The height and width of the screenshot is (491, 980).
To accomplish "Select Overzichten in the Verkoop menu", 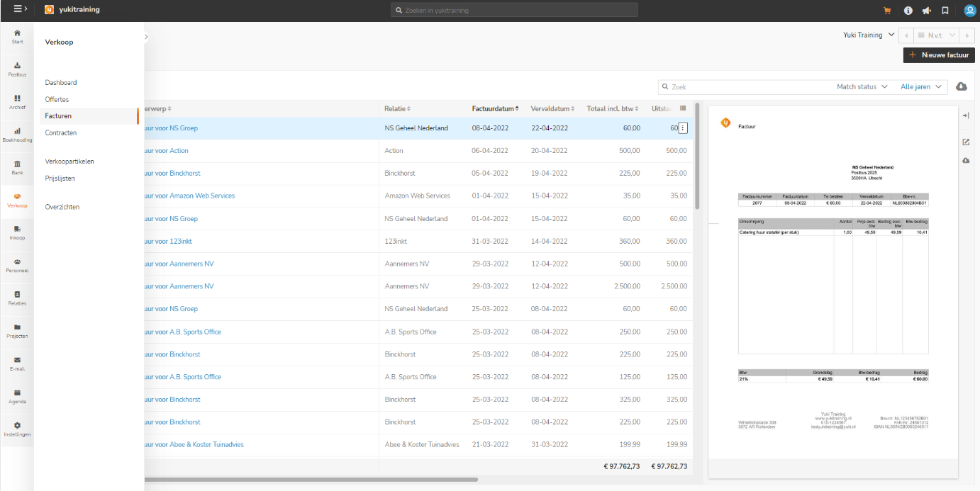I will 62,207.
